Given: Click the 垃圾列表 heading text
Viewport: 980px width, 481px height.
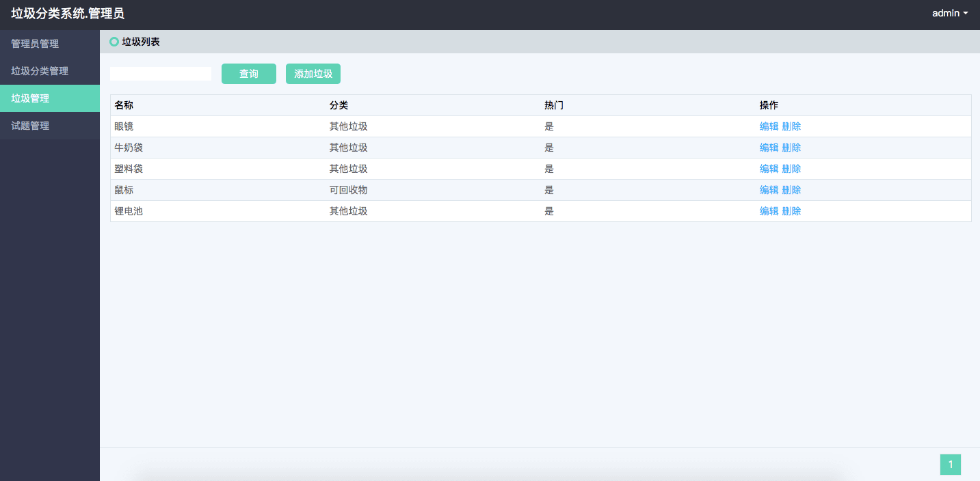Looking at the screenshot, I should 141,42.
